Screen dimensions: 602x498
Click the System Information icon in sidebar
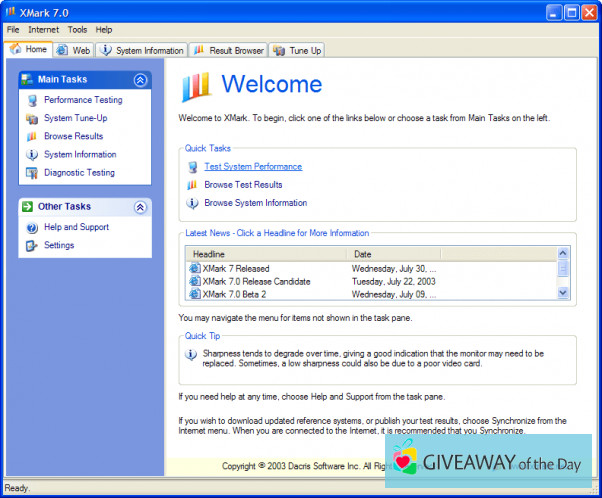[x=33, y=154]
